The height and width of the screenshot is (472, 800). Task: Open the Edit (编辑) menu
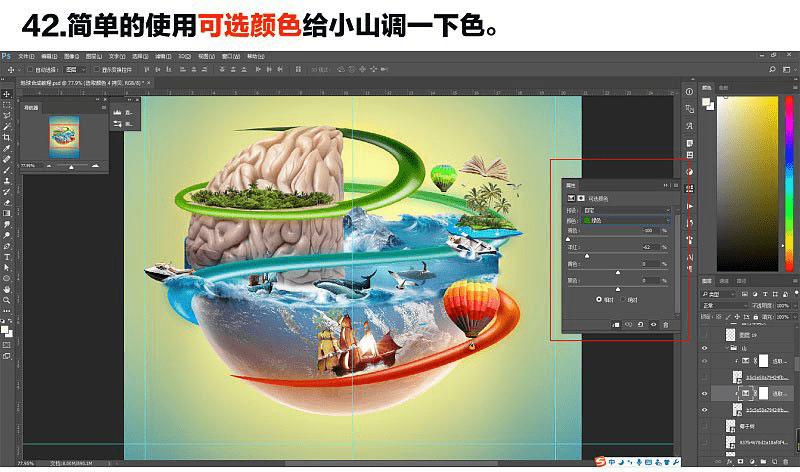pyautogui.click(x=49, y=56)
